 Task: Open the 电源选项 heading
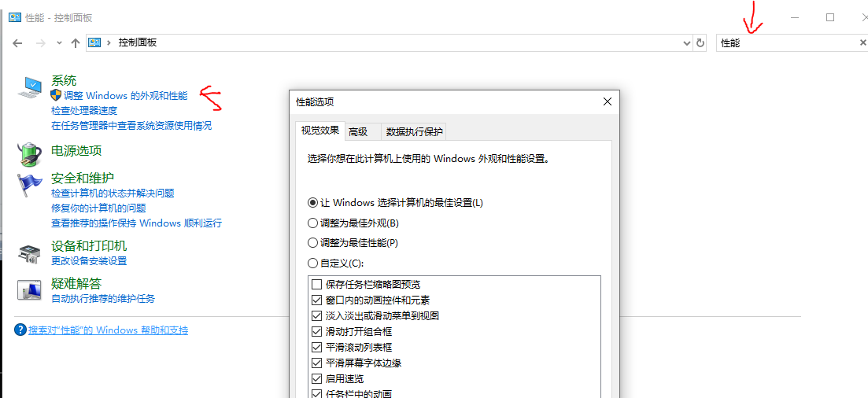point(76,150)
